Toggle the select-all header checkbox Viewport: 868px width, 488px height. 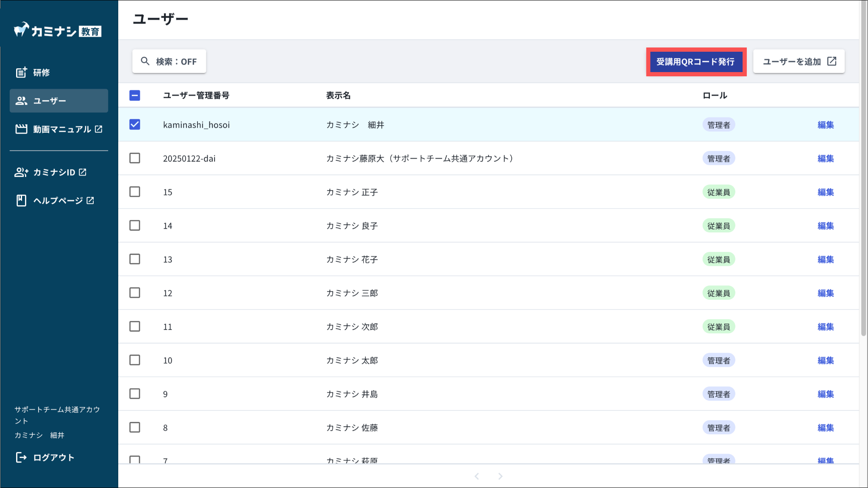[x=135, y=95]
